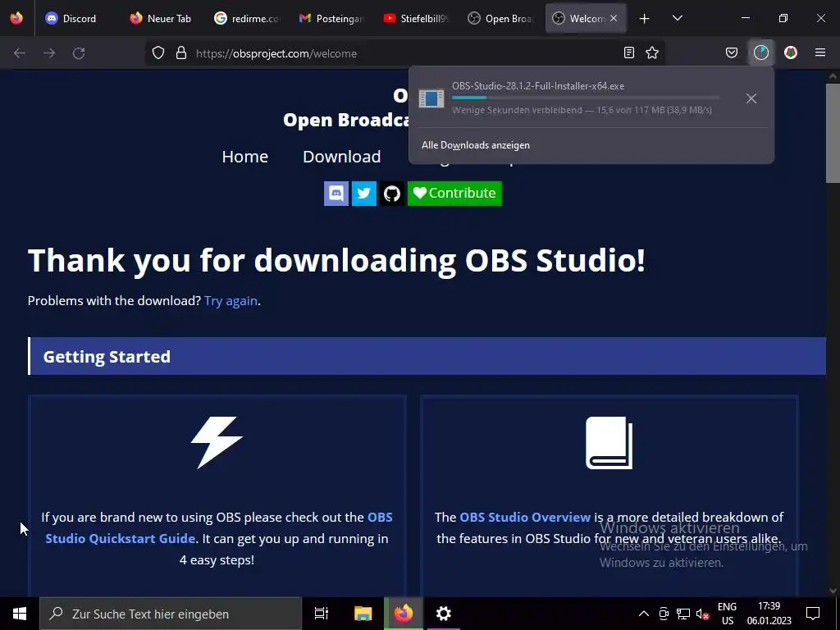The height and width of the screenshot is (630, 840).
Task: Click Firefox icon in taskbar
Action: pyautogui.click(x=404, y=614)
